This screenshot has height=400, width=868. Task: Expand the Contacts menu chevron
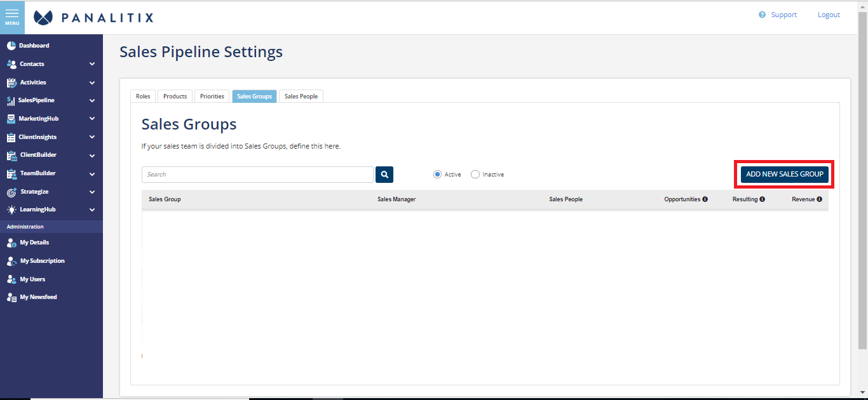tap(92, 64)
